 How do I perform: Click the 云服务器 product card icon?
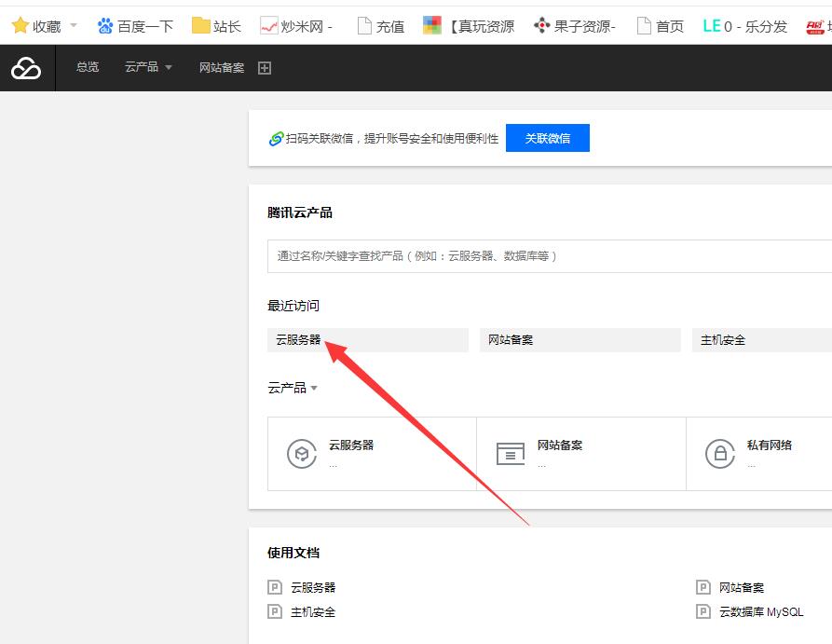[301, 454]
